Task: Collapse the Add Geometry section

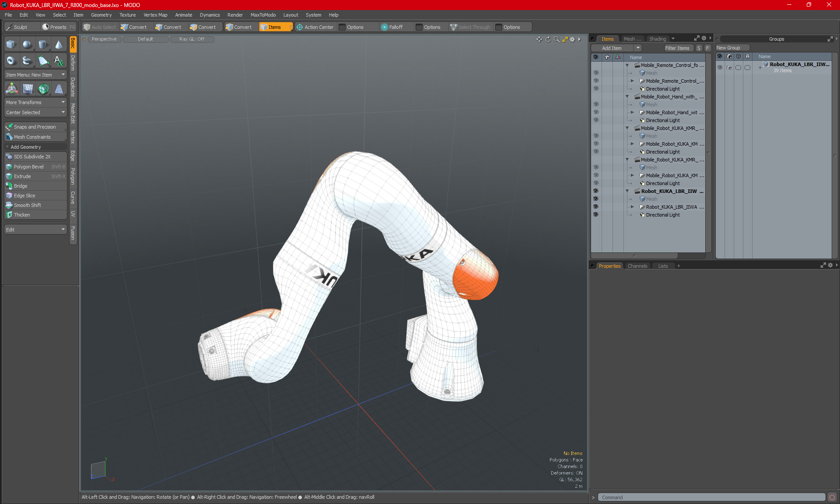Action: click(7, 147)
